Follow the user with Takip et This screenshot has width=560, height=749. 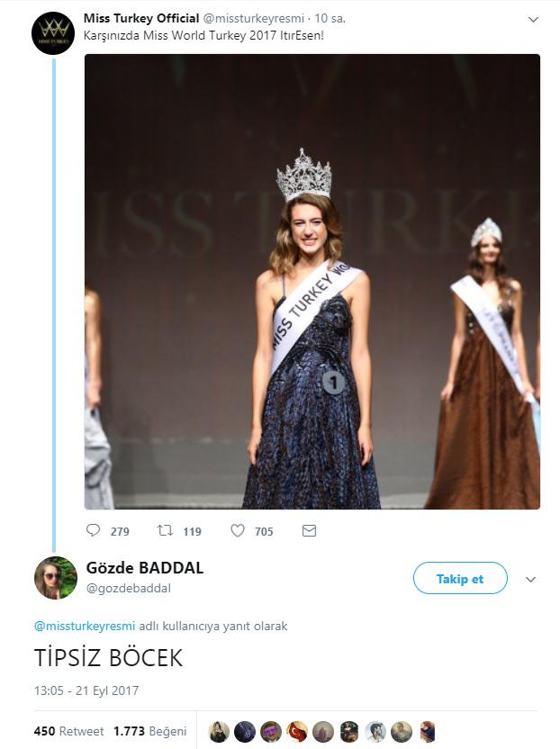(x=460, y=579)
